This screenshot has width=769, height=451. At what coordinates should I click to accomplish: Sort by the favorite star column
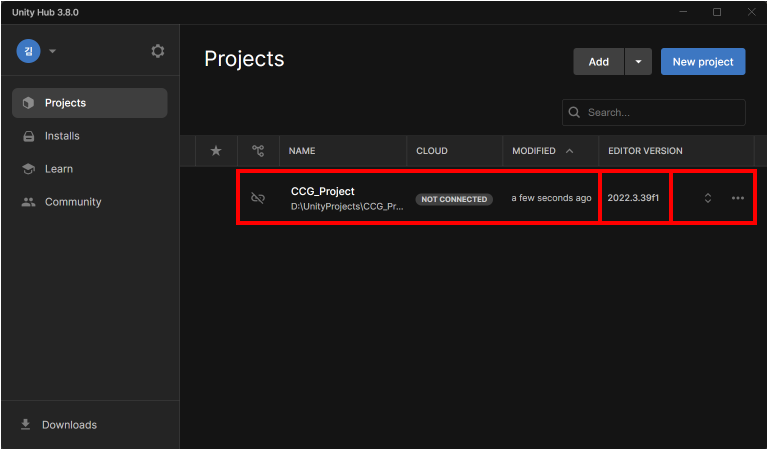coord(216,150)
